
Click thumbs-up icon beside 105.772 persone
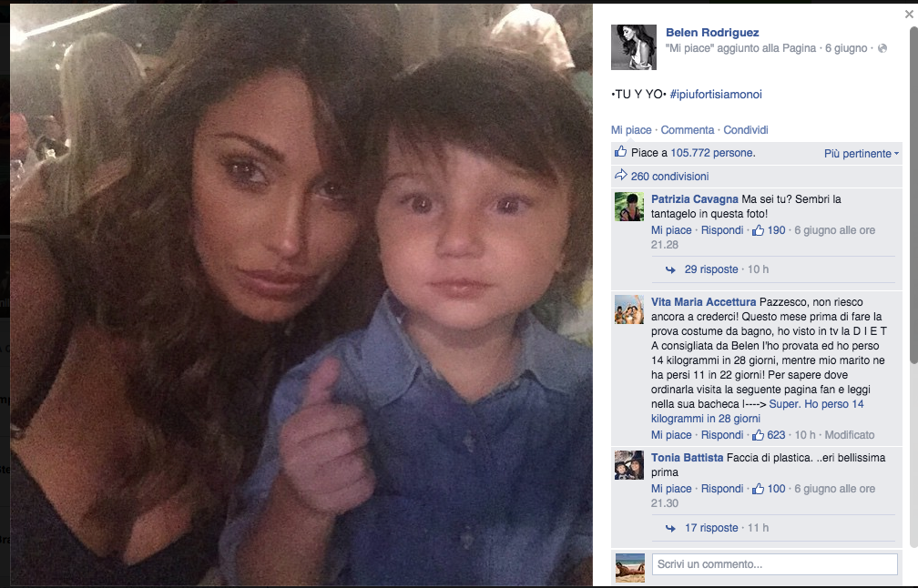(x=621, y=152)
